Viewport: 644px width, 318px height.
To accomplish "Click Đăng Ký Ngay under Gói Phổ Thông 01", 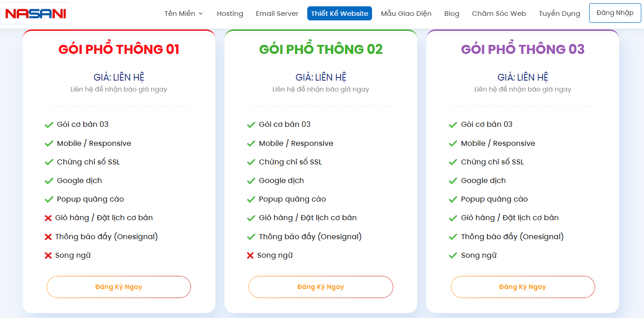I will point(119,287).
